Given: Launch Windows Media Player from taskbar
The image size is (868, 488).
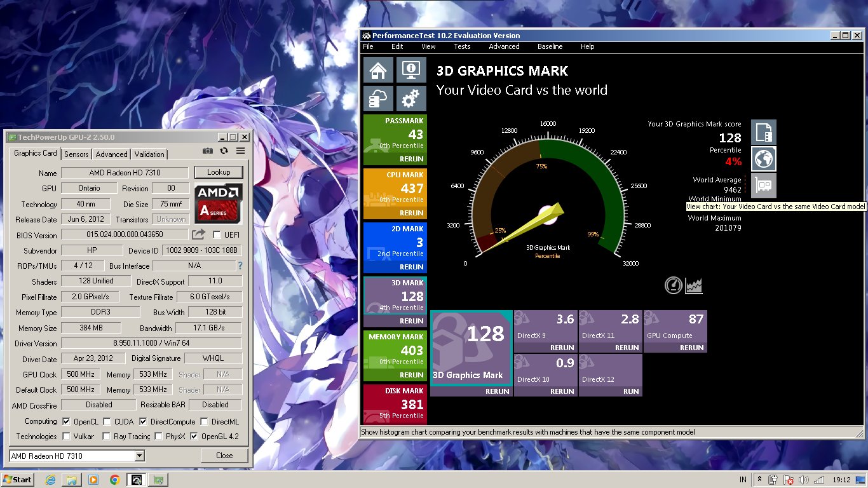Looking at the screenshot, I should (x=93, y=479).
